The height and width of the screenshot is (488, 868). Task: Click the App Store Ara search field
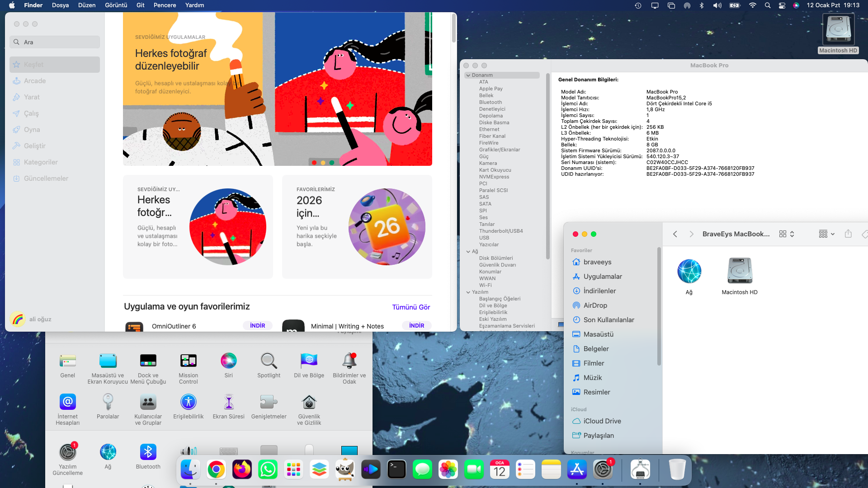pyautogui.click(x=55, y=42)
